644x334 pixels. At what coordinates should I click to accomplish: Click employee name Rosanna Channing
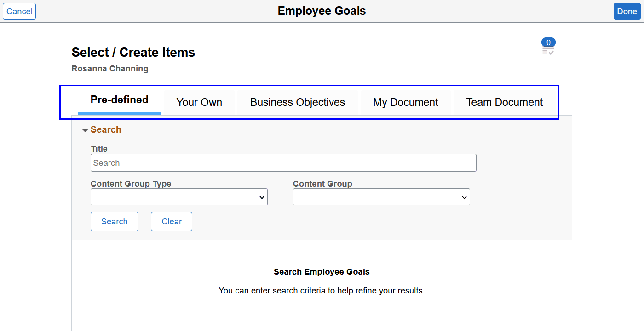click(109, 68)
